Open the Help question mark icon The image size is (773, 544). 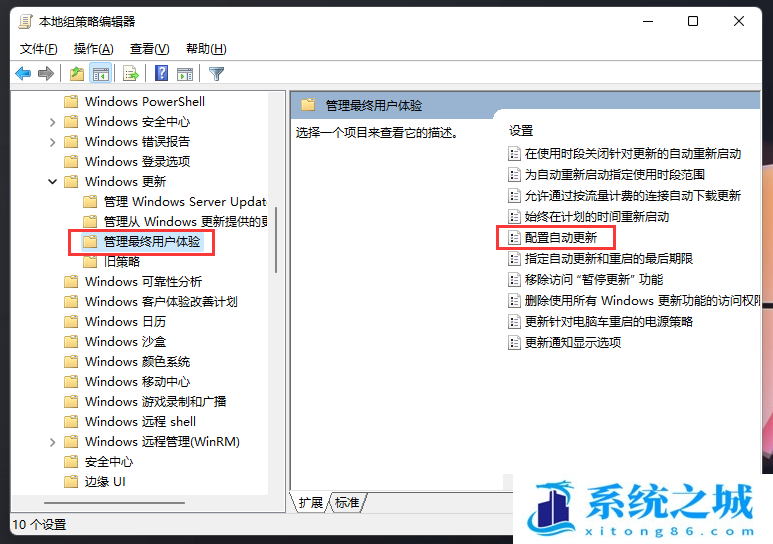161,73
